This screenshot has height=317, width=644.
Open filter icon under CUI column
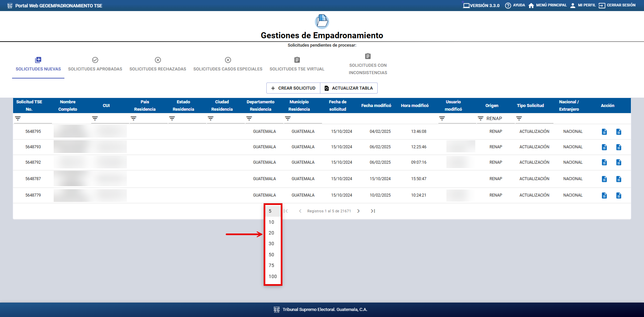pyautogui.click(x=95, y=118)
